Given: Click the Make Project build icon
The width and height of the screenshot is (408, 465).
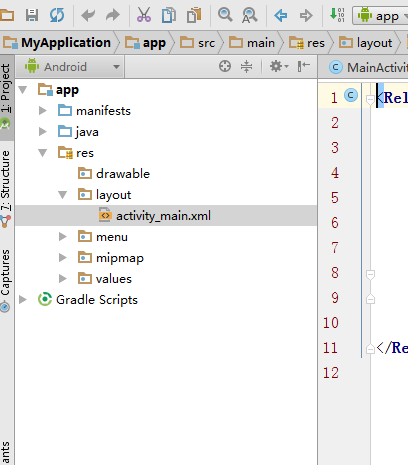Looking at the screenshot, I should click(x=337, y=15).
